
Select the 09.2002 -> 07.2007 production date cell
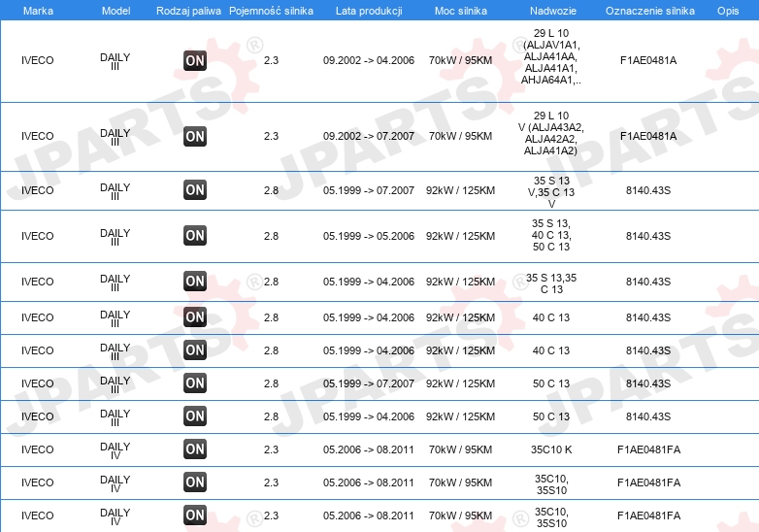click(x=369, y=137)
